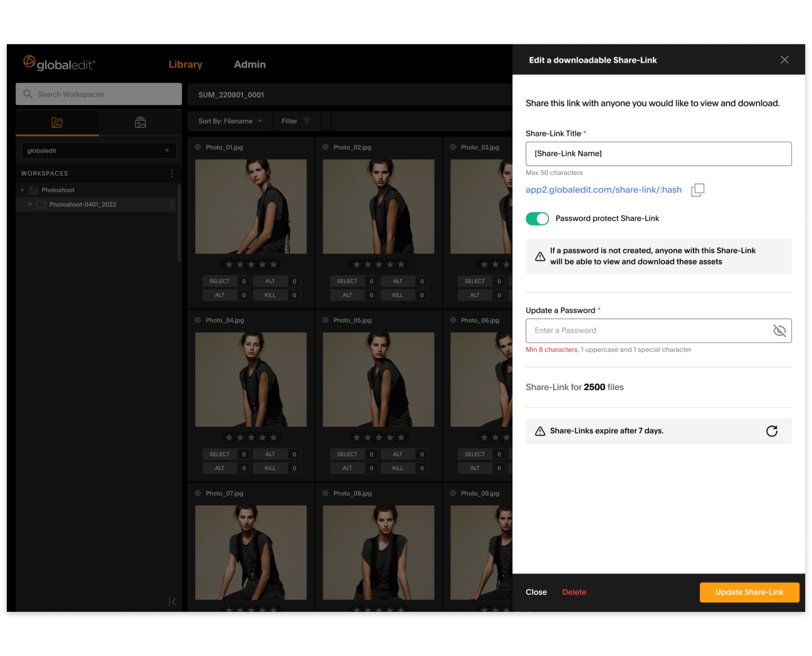
Task: Open the app2.globaledit.com share-link URL
Action: point(603,189)
